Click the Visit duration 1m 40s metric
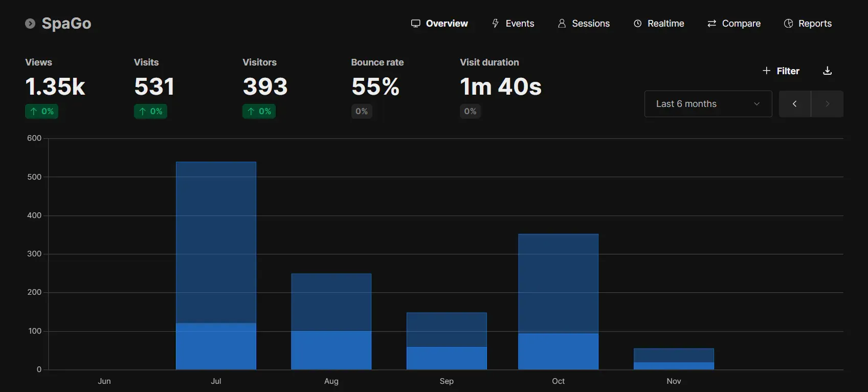Image resolution: width=868 pixels, height=392 pixels. point(500,86)
